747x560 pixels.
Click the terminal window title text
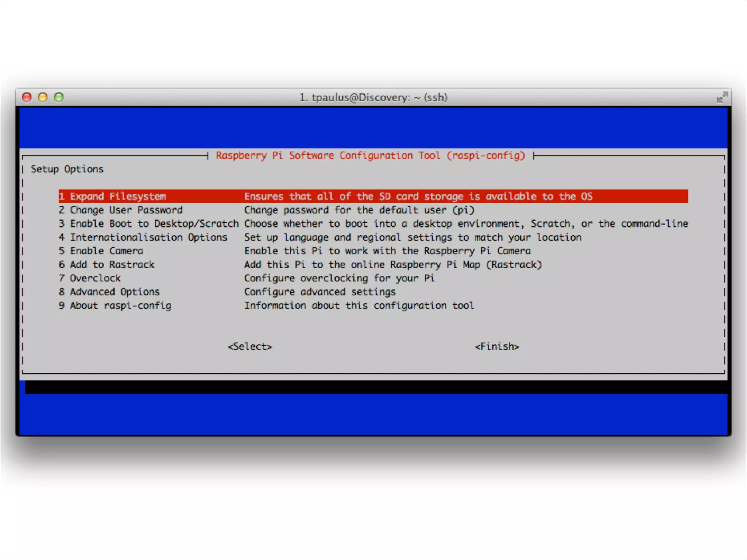[x=373, y=97]
